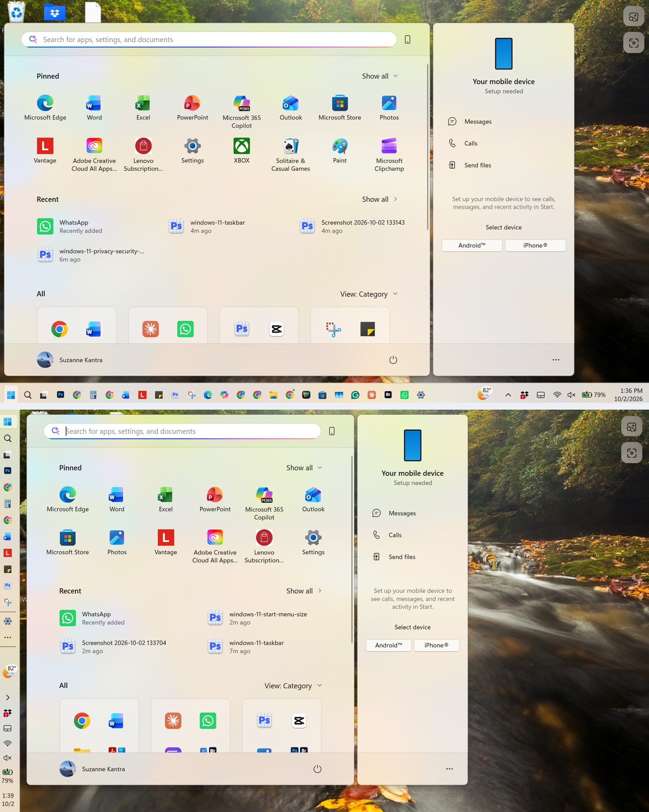Open Microsoft Clipchamp from pinned apps
The height and width of the screenshot is (812, 649).
[389, 154]
